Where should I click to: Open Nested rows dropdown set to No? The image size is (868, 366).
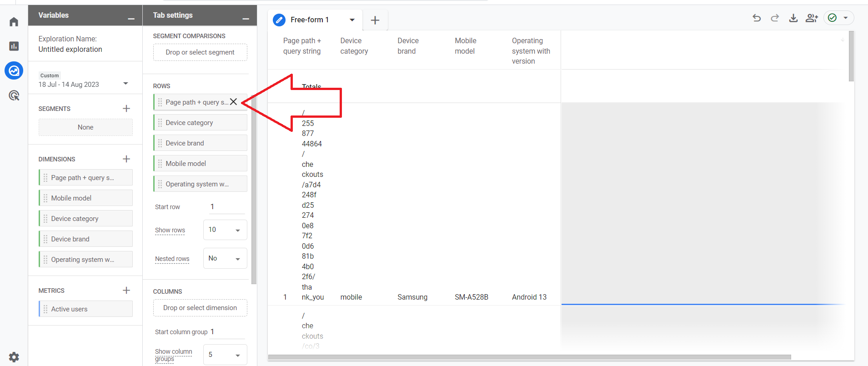(225, 258)
